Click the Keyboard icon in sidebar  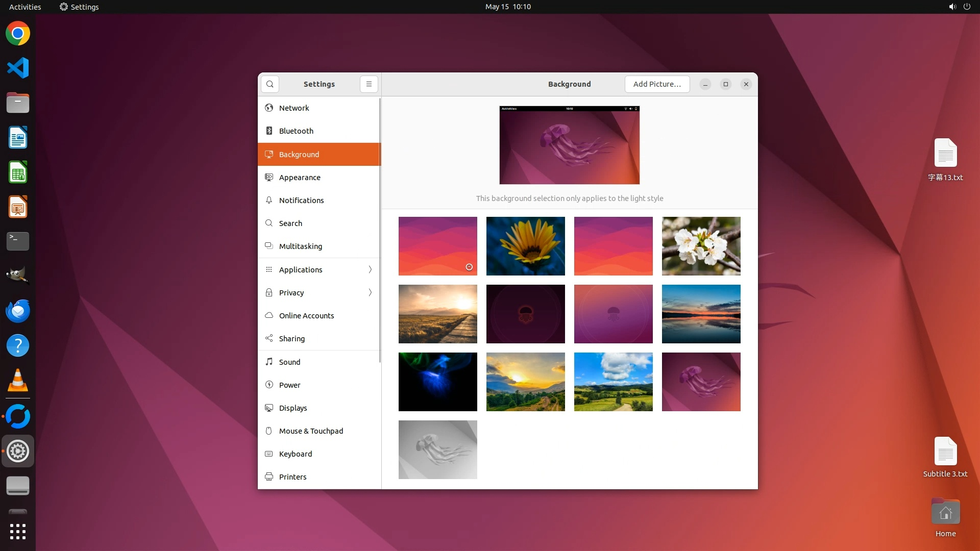pos(269,454)
